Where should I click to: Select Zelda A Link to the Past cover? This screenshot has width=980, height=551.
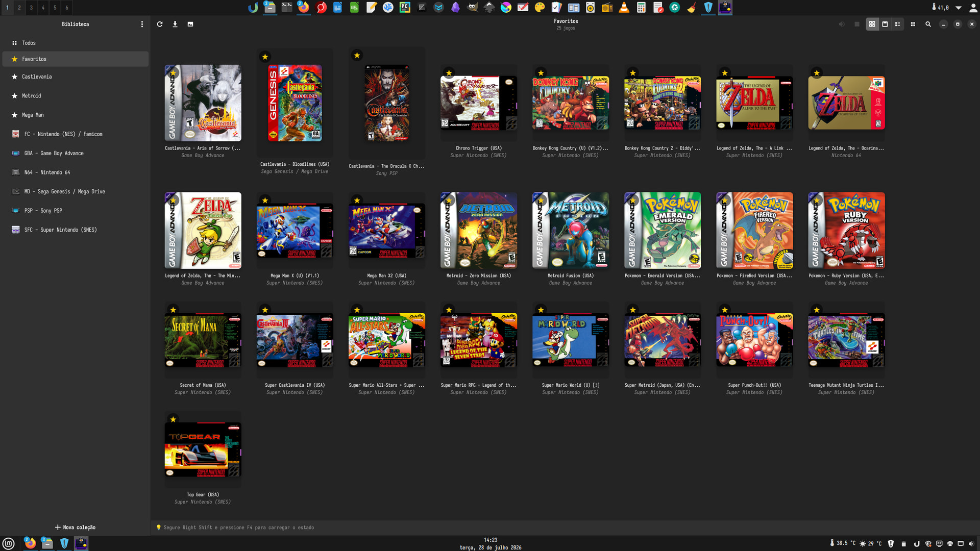(x=754, y=103)
